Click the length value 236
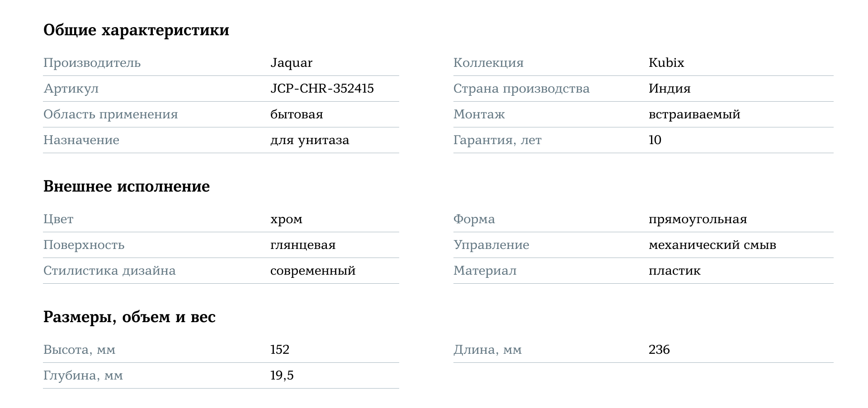This screenshot has height=408, width=868. click(659, 350)
